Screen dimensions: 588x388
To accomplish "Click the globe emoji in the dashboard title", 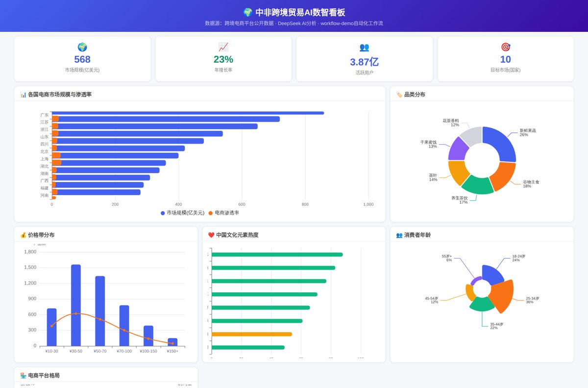I will 247,13.
